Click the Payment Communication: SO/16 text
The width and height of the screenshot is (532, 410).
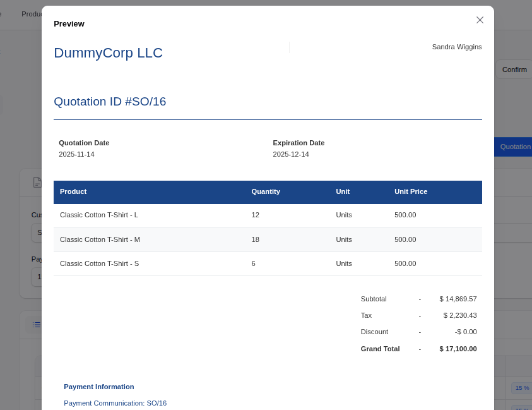click(115, 403)
